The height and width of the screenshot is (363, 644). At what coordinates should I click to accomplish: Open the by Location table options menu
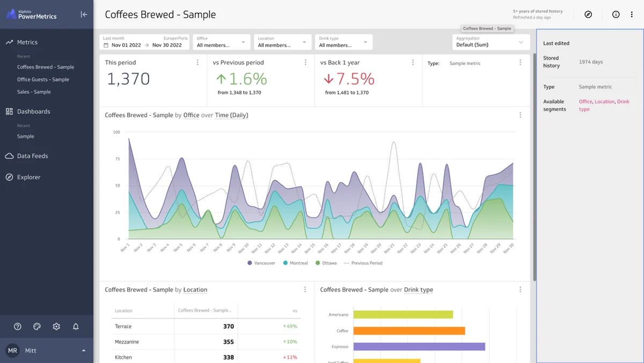[x=305, y=289]
